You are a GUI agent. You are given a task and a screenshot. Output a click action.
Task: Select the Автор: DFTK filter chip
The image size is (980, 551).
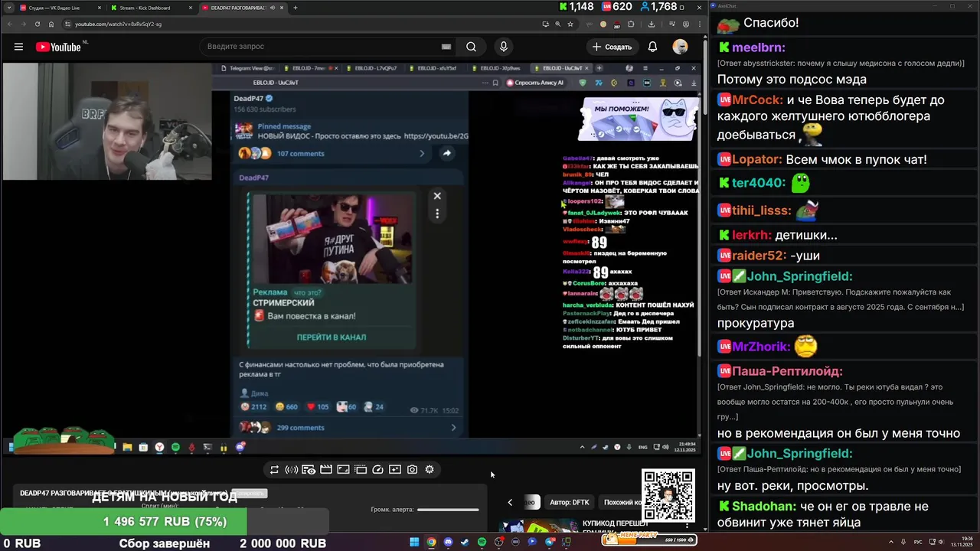(x=570, y=502)
